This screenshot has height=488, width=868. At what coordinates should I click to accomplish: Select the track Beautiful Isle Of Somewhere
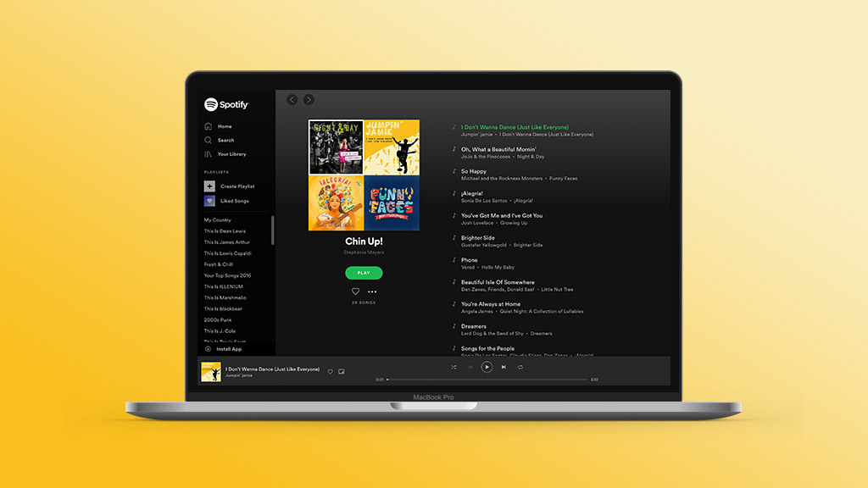[x=498, y=282]
